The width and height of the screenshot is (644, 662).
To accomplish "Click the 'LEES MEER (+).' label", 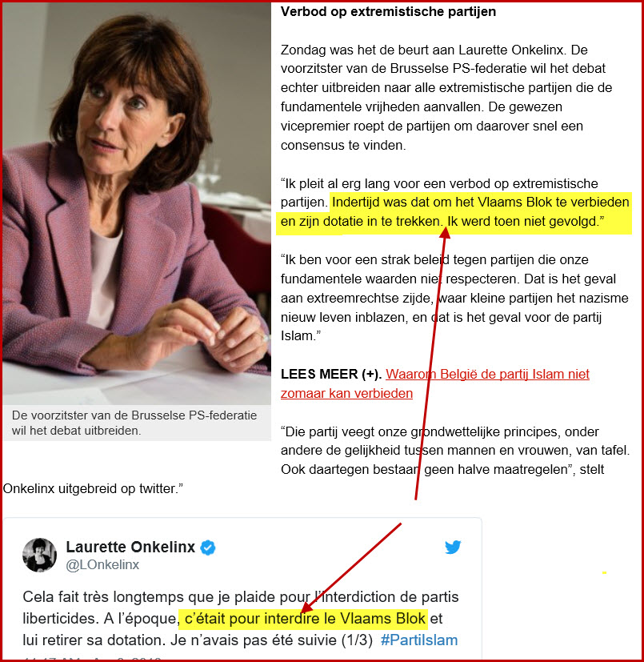I will tap(331, 374).
